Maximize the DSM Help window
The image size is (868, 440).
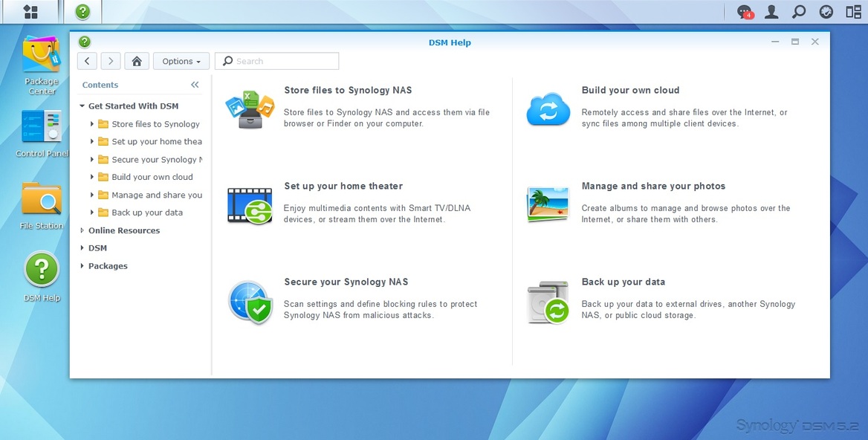795,42
